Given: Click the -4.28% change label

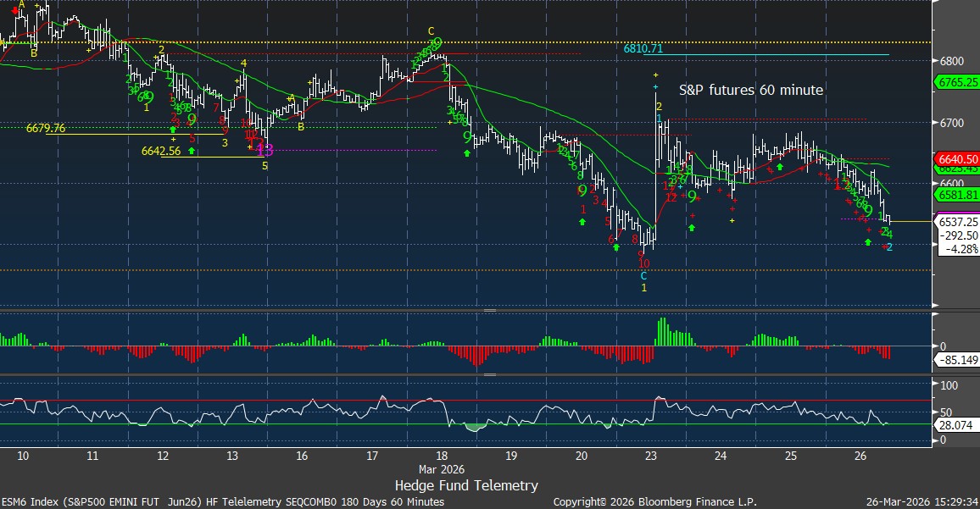Looking at the screenshot, I should pyautogui.click(x=956, y=250).
